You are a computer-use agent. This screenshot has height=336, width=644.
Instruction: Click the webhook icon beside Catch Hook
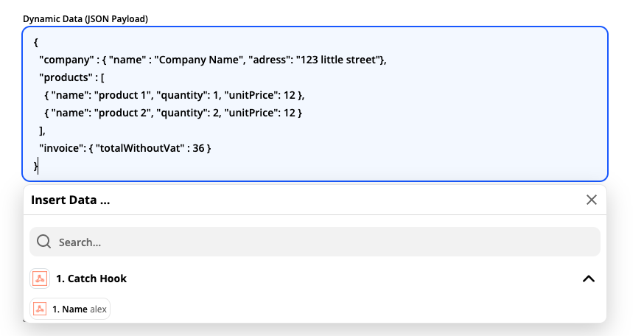click(x=40, y=279)
